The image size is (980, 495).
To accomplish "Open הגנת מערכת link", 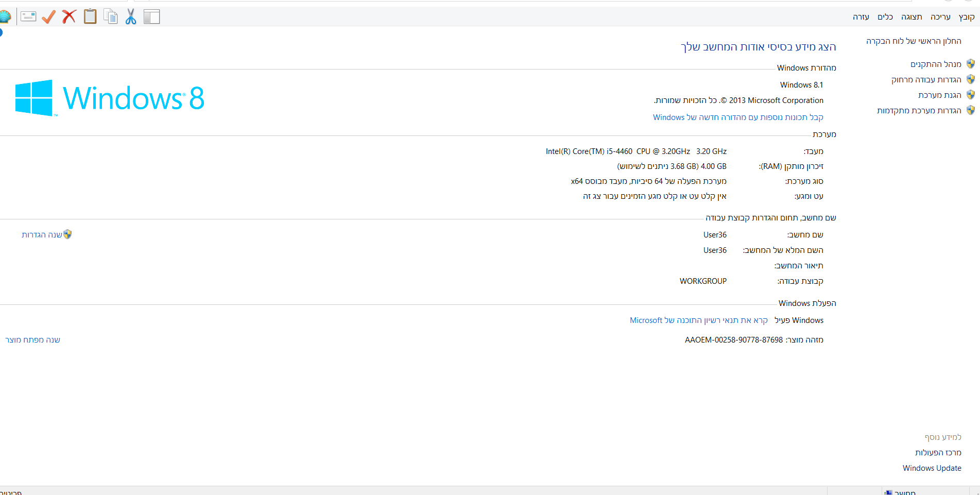I will (940, 95).
